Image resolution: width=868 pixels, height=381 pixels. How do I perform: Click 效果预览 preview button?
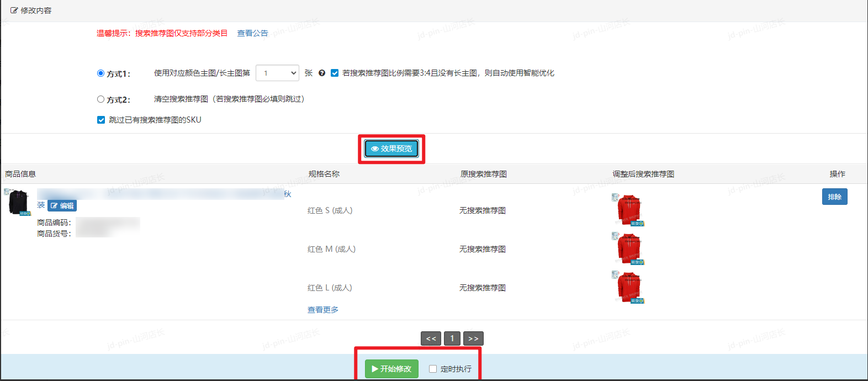[391, 149]
